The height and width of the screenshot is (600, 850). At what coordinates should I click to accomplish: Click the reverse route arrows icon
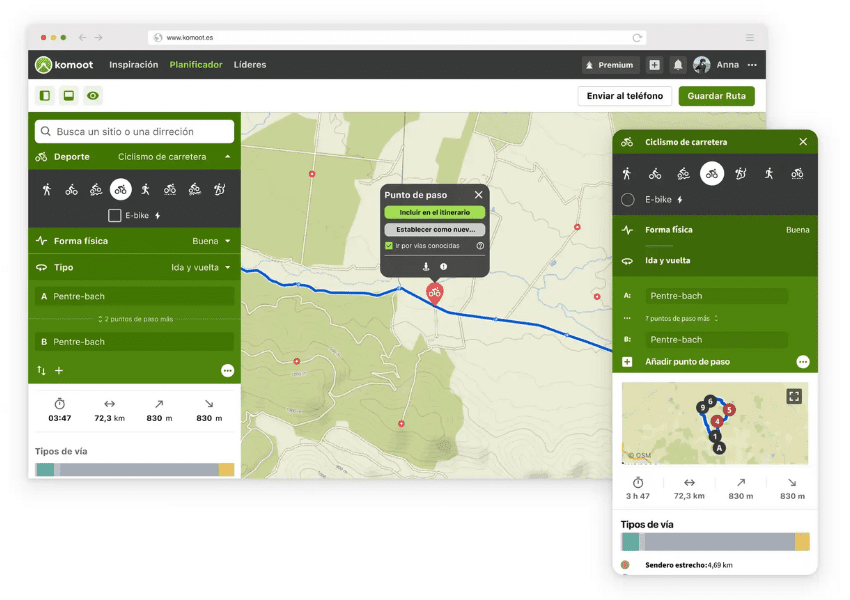tap(42, 370)
